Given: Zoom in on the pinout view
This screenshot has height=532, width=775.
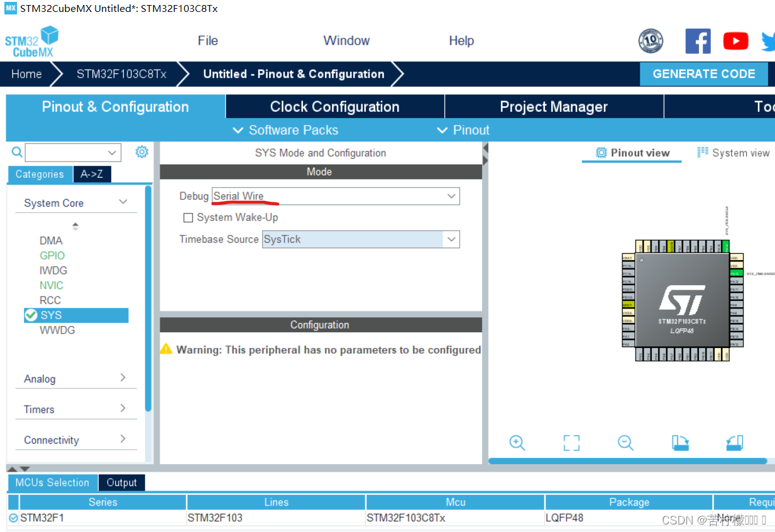Looking at the screenshot, I should click(x=517, y=442).
